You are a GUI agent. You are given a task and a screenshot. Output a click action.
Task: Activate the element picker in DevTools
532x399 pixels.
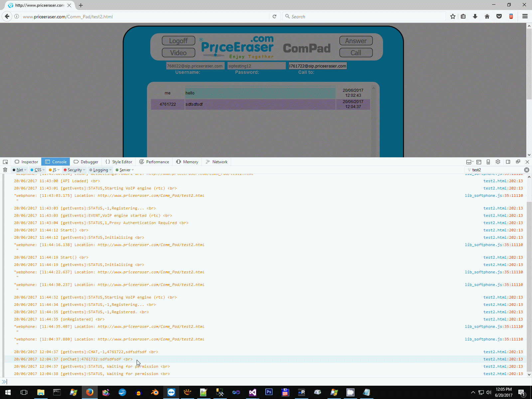(x=5, y=162)
